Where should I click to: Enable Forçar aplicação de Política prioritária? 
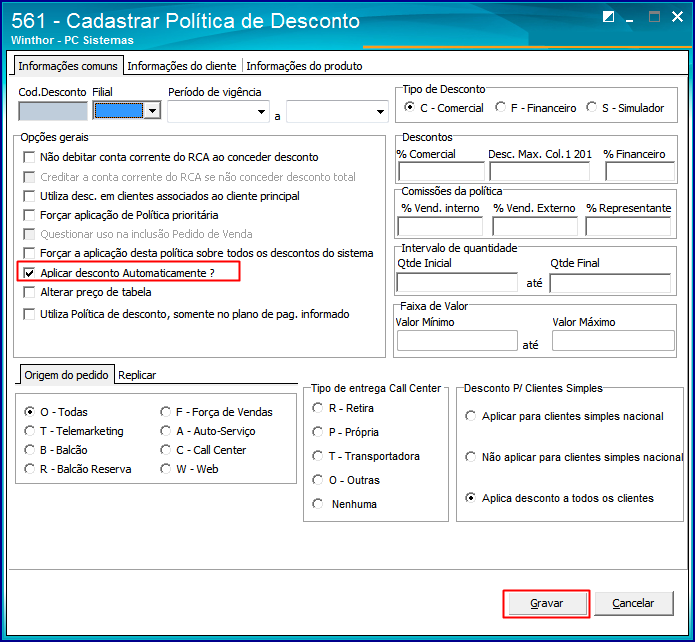(x=29, y=215)
